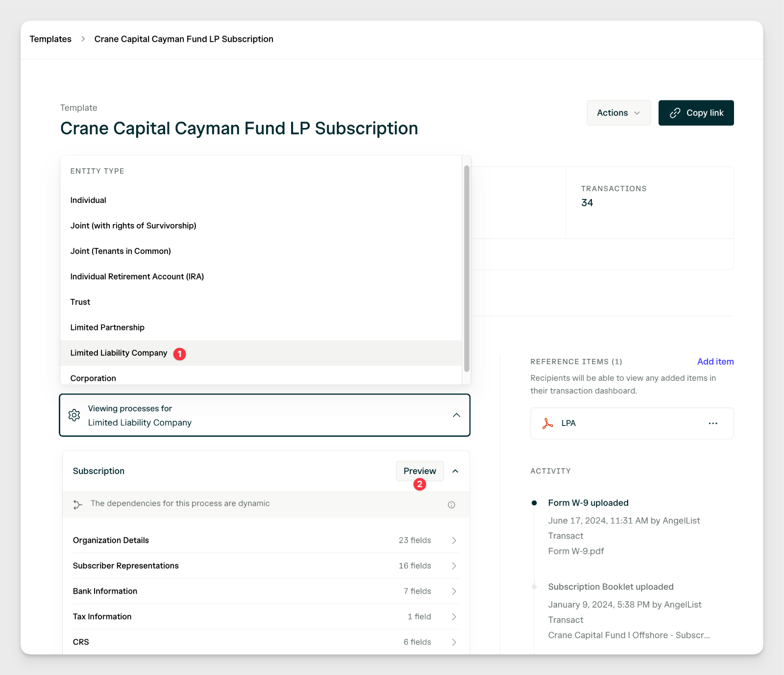Go to Templates breadcrumb
Viewport: 784px width, 675px height.
point(50,39)
